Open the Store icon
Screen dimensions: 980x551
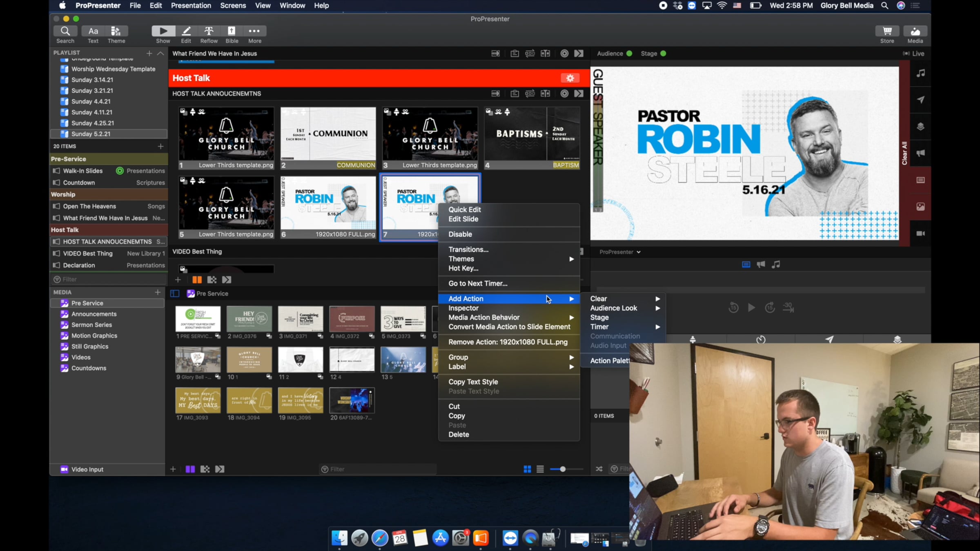(887, 31)
